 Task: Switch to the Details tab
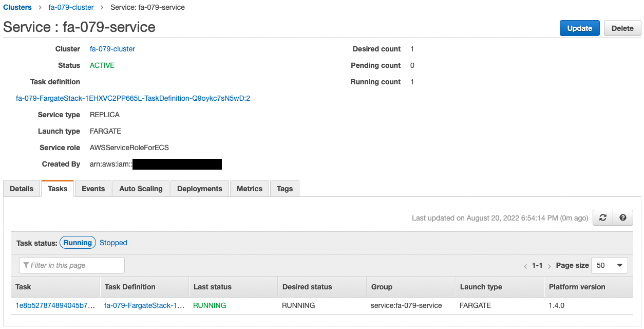(x=21, y=188)
